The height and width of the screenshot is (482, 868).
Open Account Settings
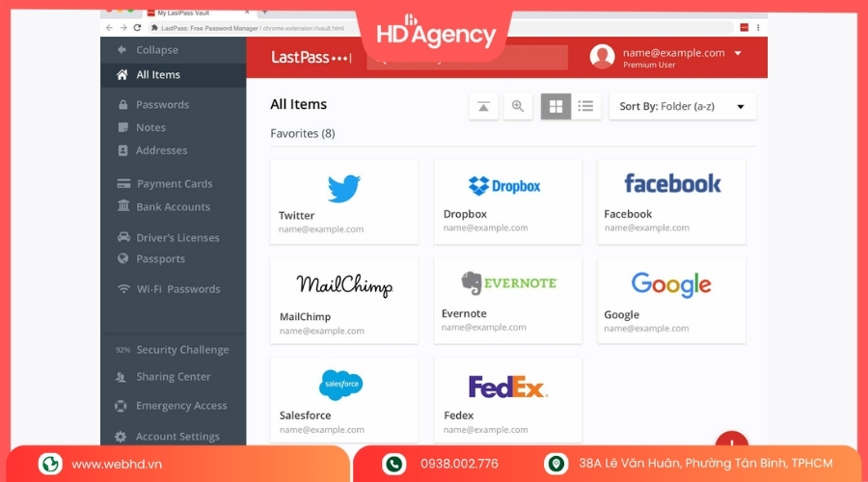point(177,437)
